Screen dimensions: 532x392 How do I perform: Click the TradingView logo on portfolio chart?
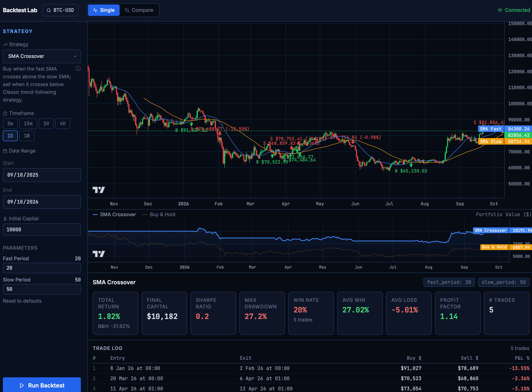(99, 254)
